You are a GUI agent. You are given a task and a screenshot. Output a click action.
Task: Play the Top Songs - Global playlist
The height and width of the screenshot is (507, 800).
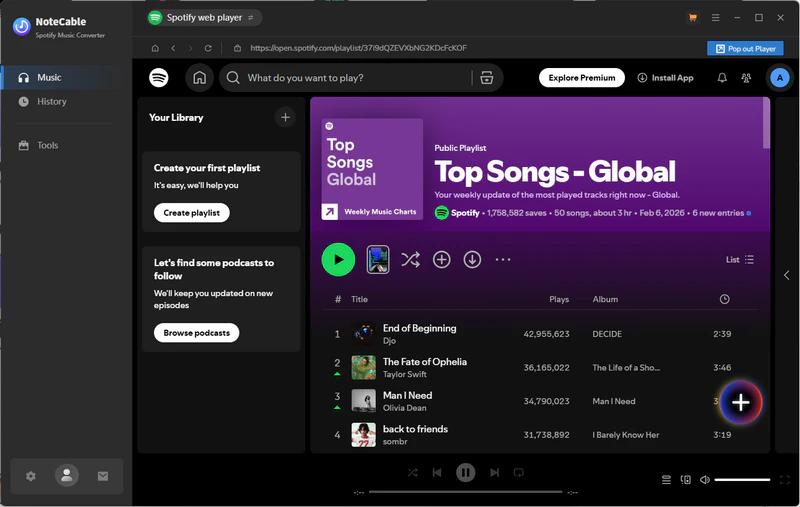[x=338, y=260]
